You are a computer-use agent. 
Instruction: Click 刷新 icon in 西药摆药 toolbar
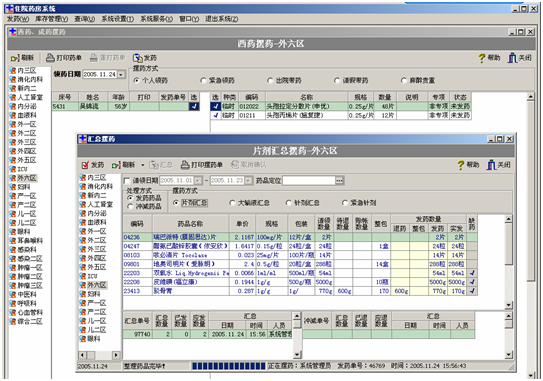coord(15,58)
